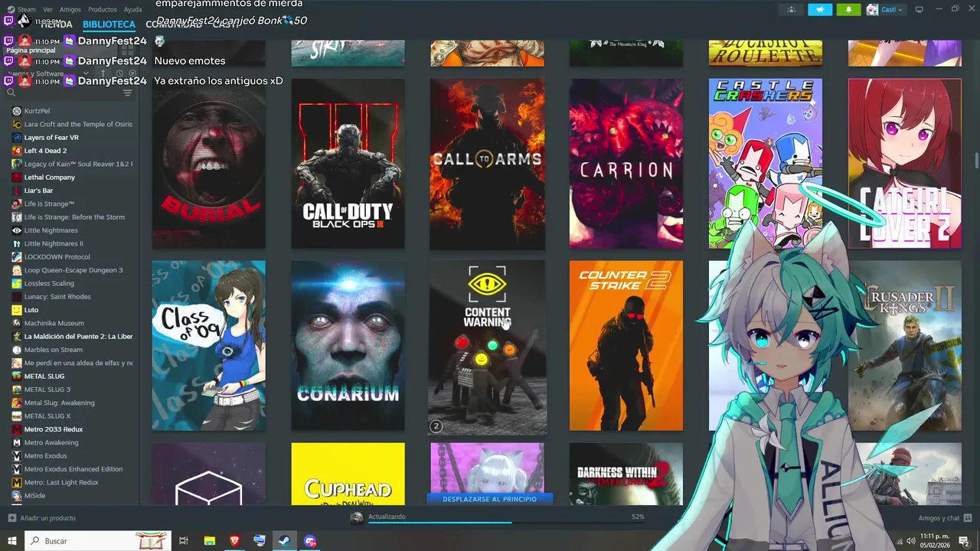Image resolution: width=980 pixels, height=551 pixels.
Task: Open the Ayuda menu
Action: pos(132,9)
